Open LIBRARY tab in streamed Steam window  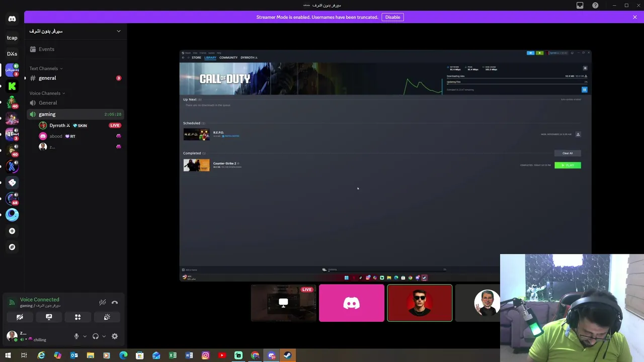(x=210, y=57)
